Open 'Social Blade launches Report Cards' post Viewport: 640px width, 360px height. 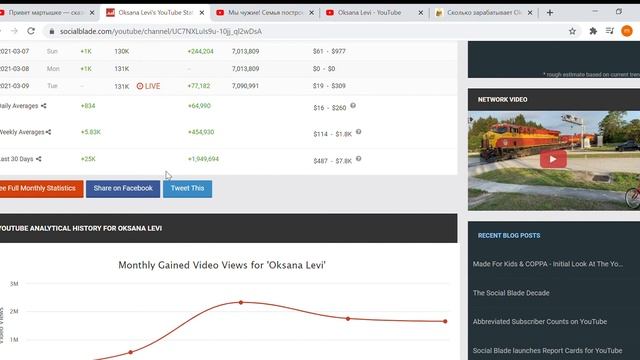point(547,351)
